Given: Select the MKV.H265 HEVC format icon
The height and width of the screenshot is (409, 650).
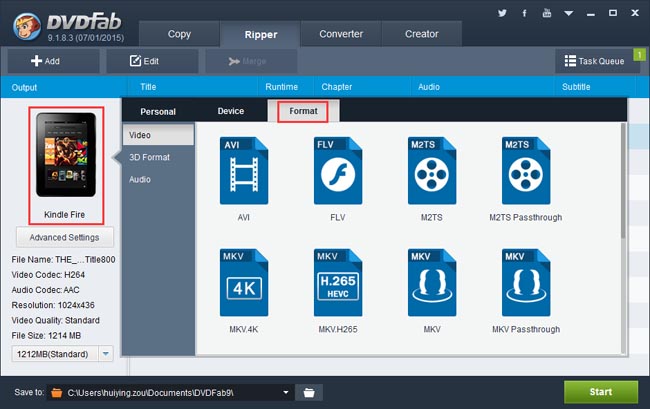Looking at the screenshot, I should pyautogui.click(x=338, y=283).
